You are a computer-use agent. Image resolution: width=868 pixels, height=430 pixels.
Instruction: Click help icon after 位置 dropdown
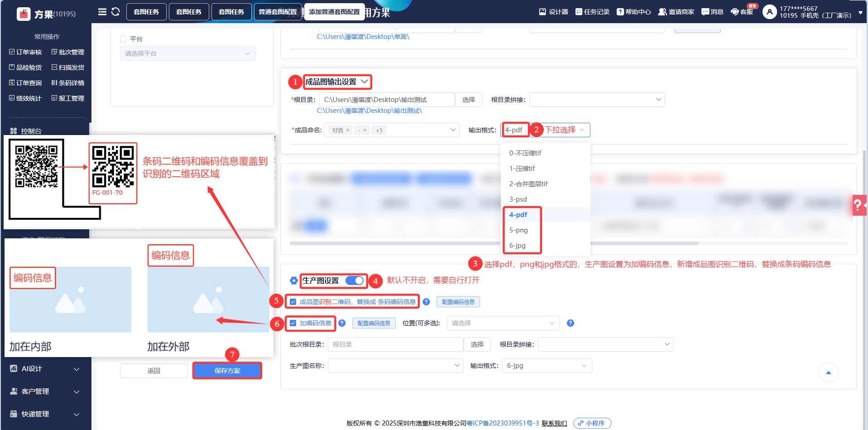pyautogui.click(x=571, y=323)
